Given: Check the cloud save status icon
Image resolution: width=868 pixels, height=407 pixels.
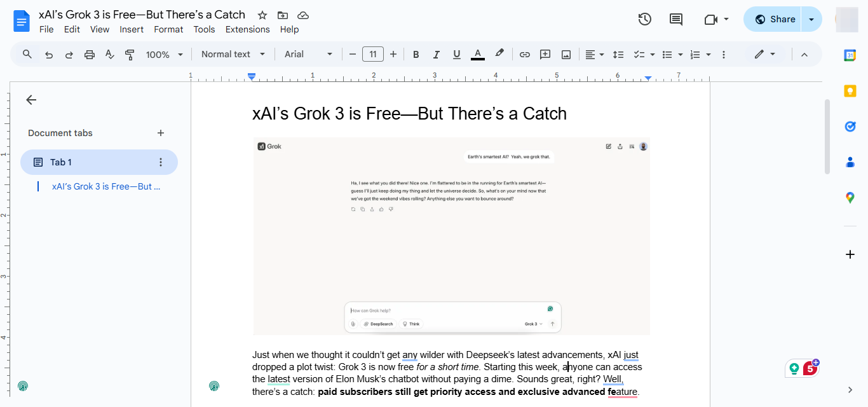Looking at the screenshot, I should (x=303, y=15).
